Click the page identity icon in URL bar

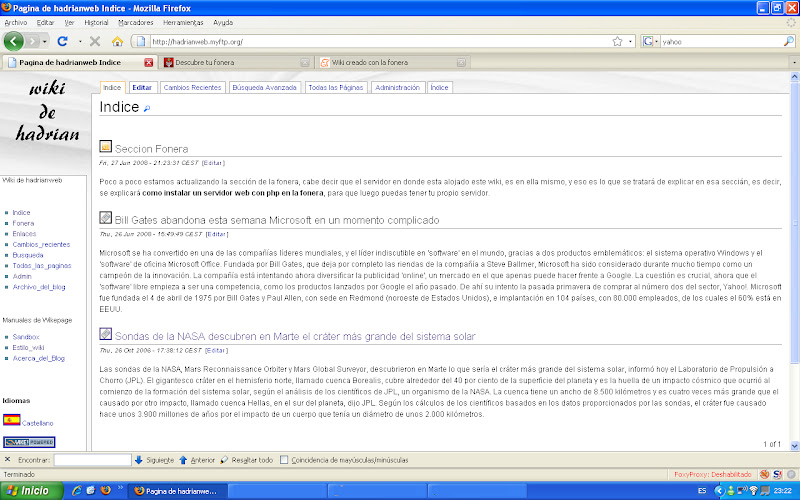coord(141,41)
